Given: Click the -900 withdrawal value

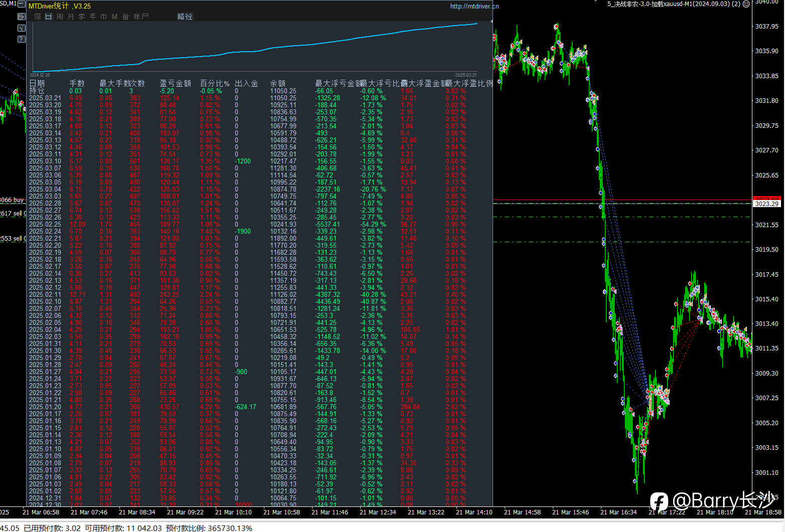Looking at the screenshot, I should (x=241, y=372).
